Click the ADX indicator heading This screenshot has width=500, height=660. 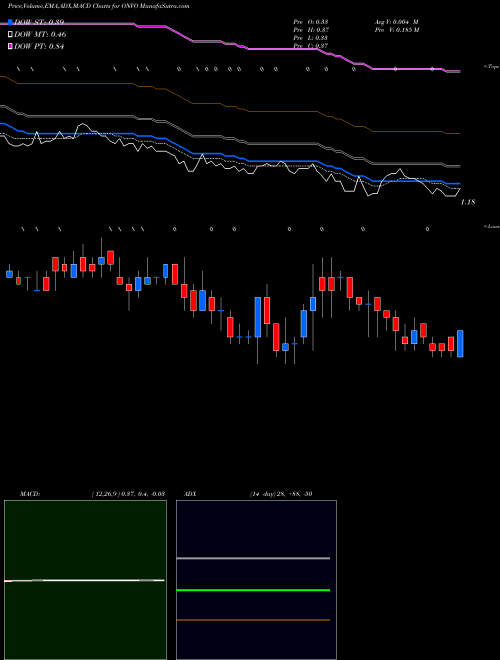point(190,494)
